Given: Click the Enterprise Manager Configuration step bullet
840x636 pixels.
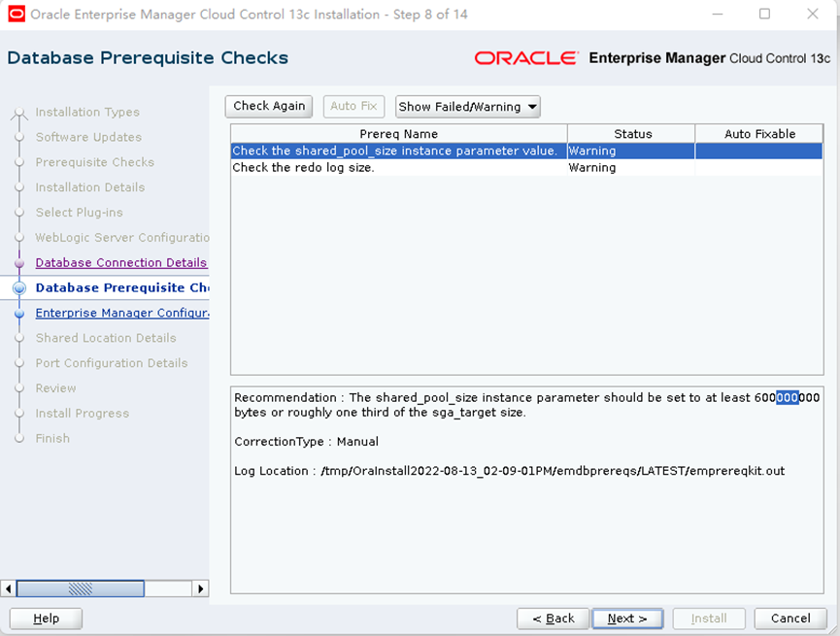Looking at the screenshot, I should (x=19, y=314).
